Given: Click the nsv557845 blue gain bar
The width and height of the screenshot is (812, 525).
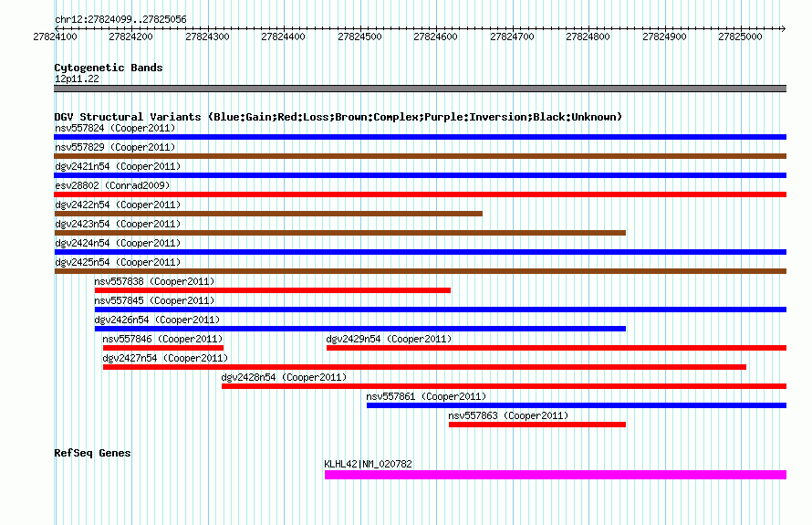Looking at the screenshot, I should pos(441,310).
